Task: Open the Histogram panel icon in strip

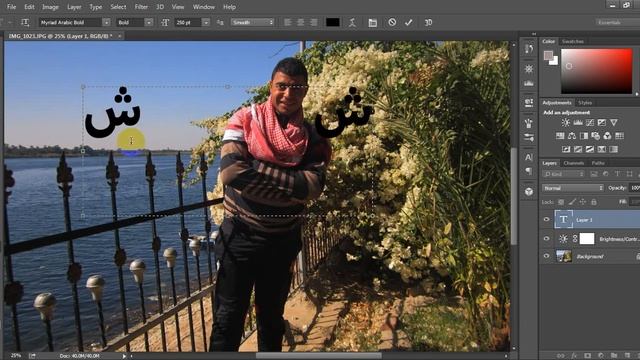Action: point(529,84)
